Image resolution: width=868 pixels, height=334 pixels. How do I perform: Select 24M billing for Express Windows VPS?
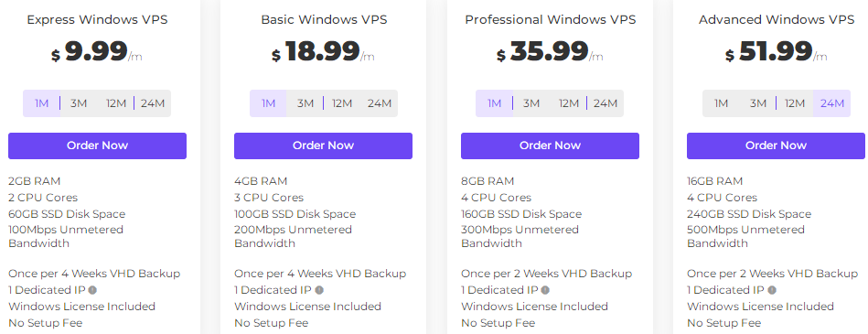point(152,103)
